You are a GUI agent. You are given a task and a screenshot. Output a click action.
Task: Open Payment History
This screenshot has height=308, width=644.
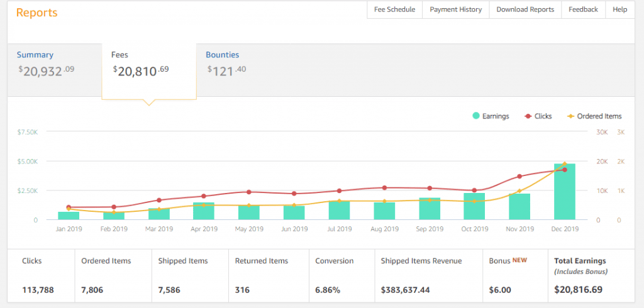[455, 9]
